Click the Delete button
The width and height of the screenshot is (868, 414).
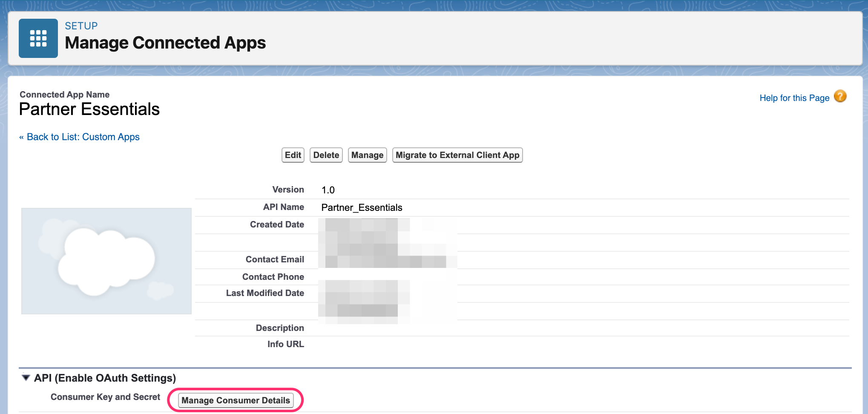coord(326,155)
